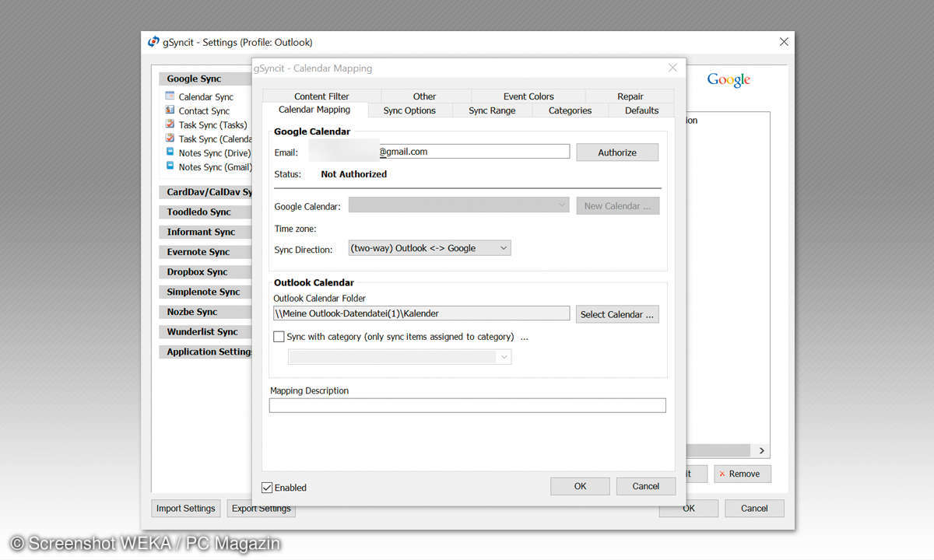This screenshot has height=560, width=934.
Task: Click Export Settings in Settings window
Action: (x=261, y=509)
